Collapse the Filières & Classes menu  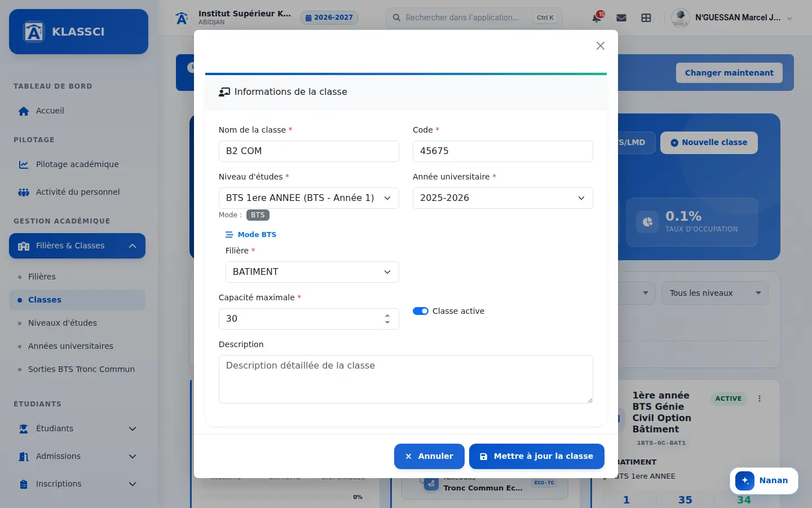pos(133,246)
